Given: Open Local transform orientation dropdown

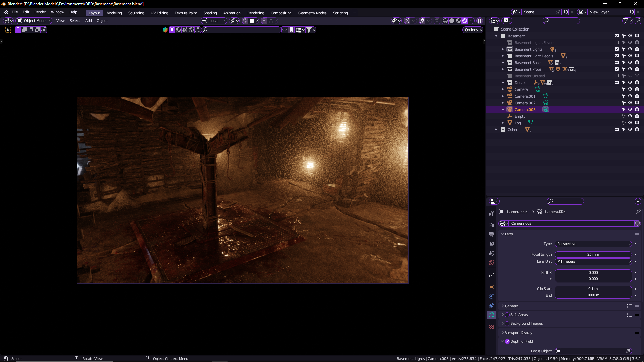Looking at the screenshot, I should coord(214,21).
